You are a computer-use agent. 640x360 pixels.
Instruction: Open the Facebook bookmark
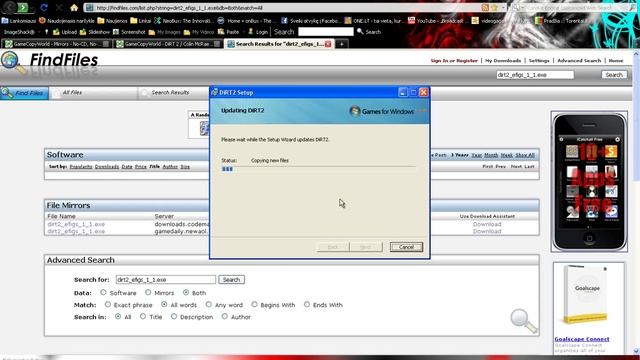311,20
